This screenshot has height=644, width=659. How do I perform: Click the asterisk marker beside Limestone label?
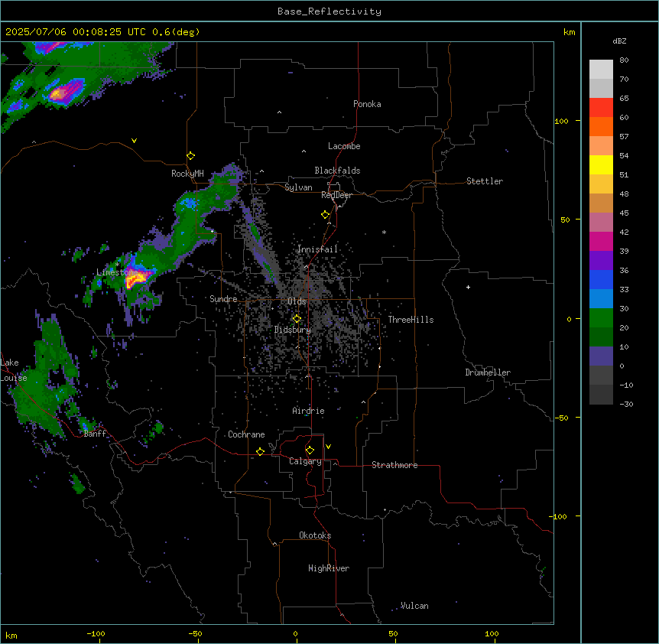[x=118, y=265]
